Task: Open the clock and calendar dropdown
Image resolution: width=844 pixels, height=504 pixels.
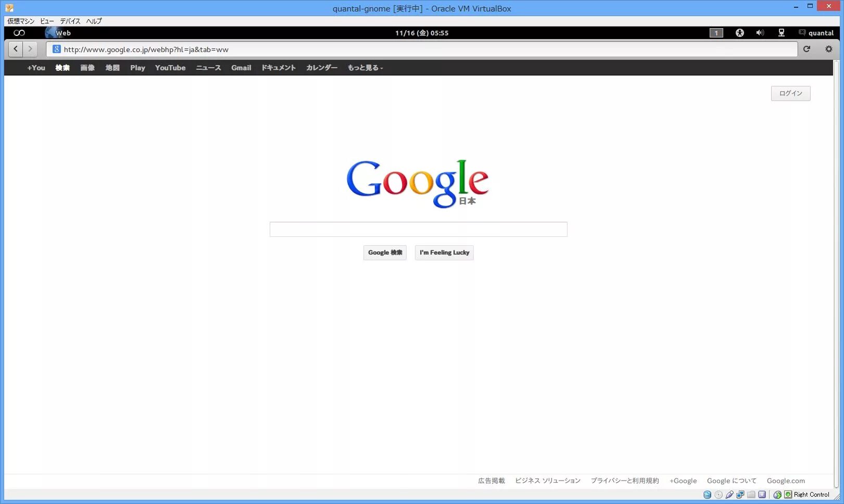Action: [422, 33]
